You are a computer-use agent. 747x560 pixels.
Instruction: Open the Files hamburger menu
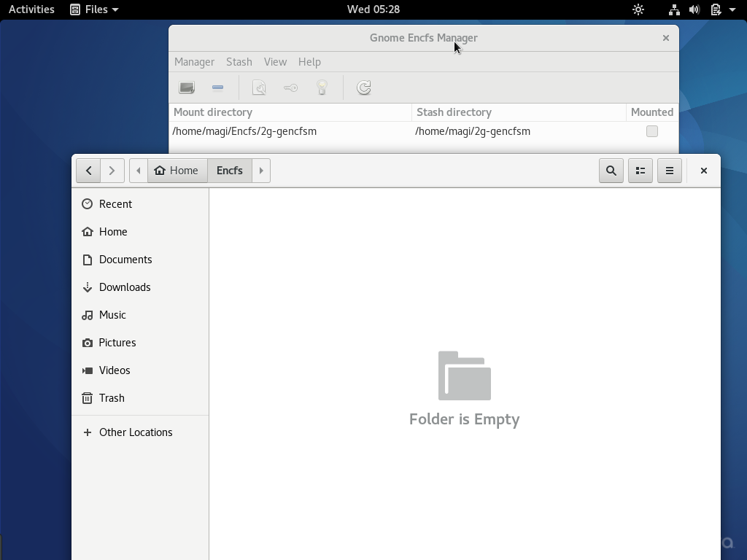point(670,171)
